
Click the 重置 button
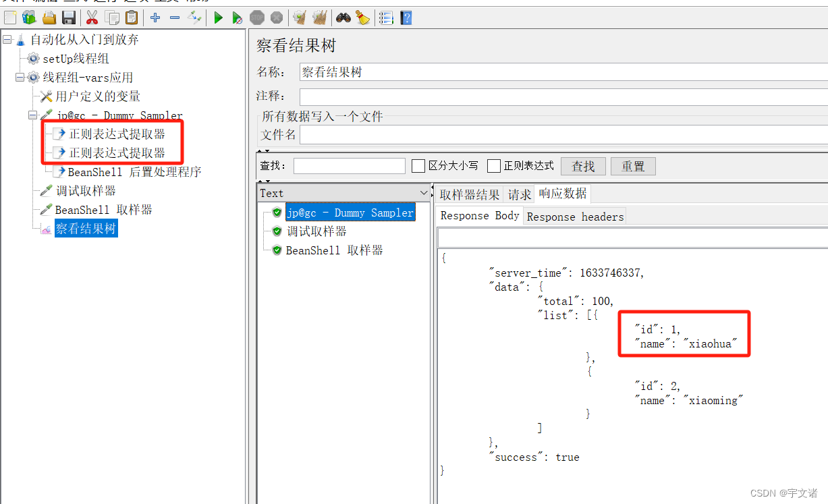632,165
